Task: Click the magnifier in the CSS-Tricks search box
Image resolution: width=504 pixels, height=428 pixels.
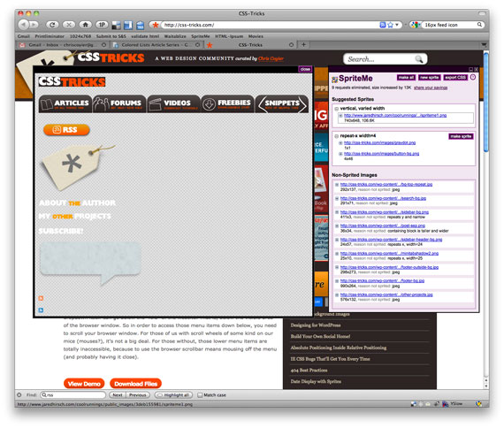Action: pyautogui.click(x=419, y=59)
